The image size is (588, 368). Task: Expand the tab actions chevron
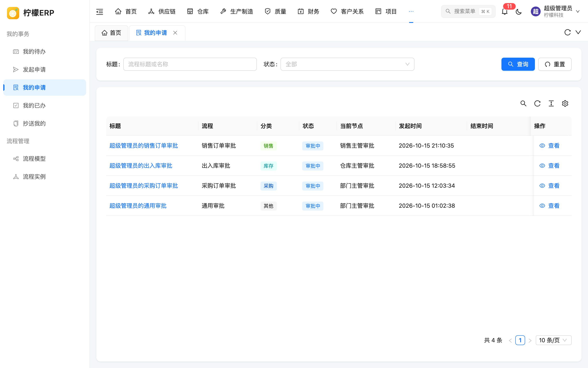578,32
